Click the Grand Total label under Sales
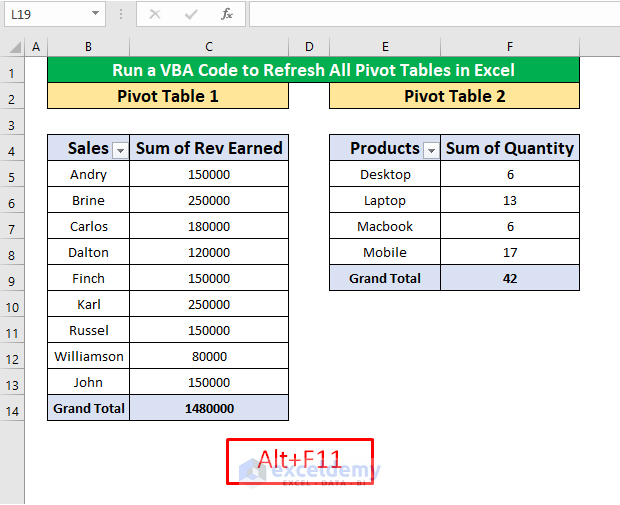 pos(89,408)
